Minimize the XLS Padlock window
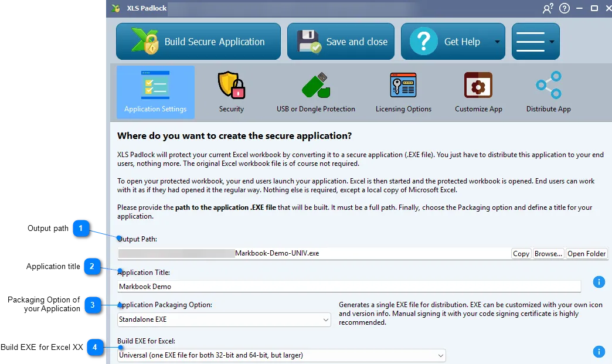Screen dimensions: 612x364 (580, 8)
